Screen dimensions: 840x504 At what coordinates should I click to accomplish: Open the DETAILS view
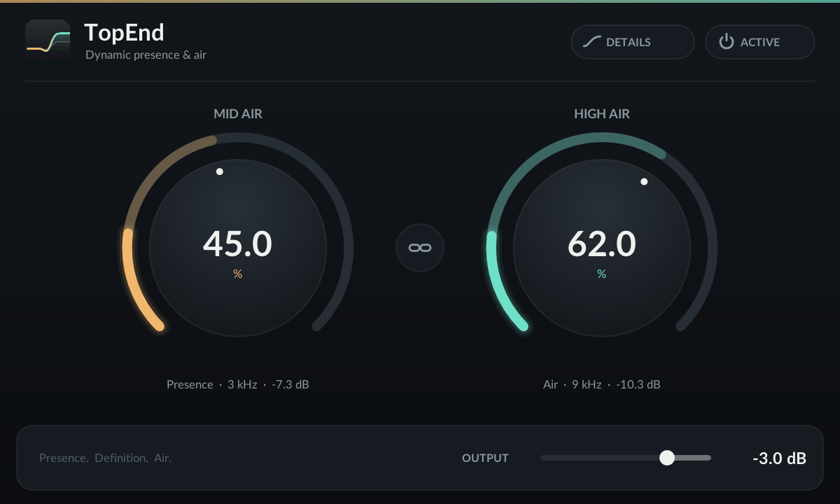pyautogui.click(x=633, y=42)
